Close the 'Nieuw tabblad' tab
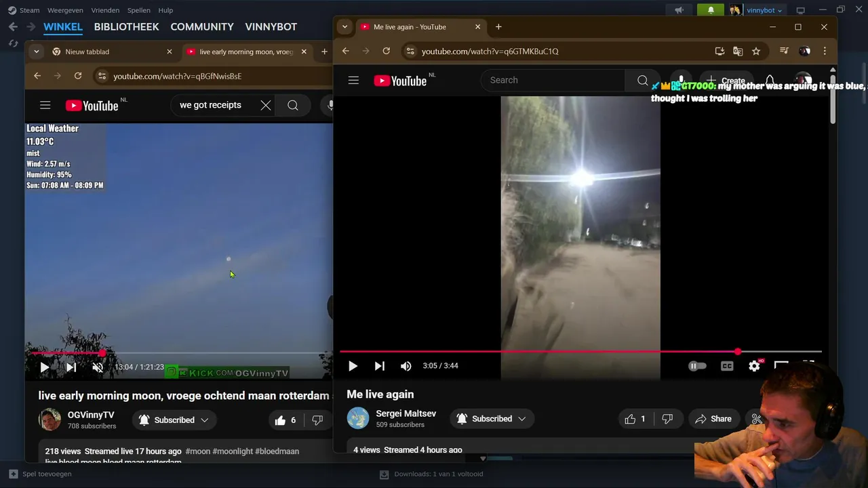The image size is (868, 488). pos(170,52)
